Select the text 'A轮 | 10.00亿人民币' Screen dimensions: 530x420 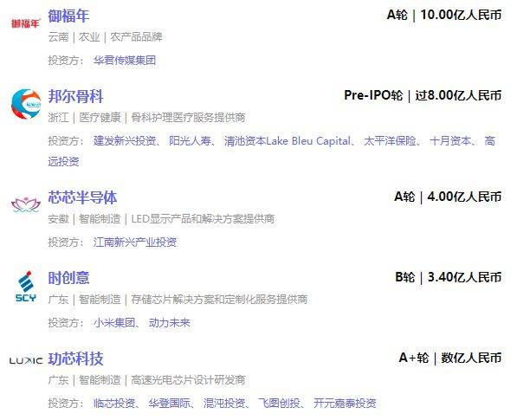coord(444,15)
